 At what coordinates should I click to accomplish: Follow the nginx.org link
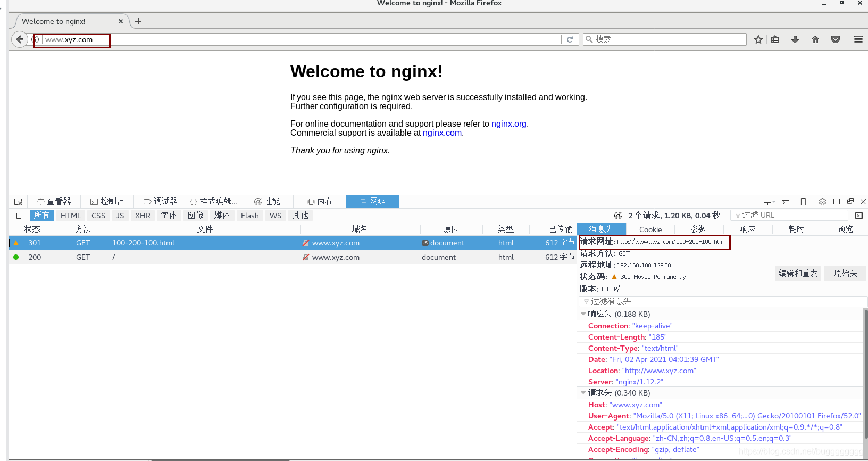[x=509, y=124]
